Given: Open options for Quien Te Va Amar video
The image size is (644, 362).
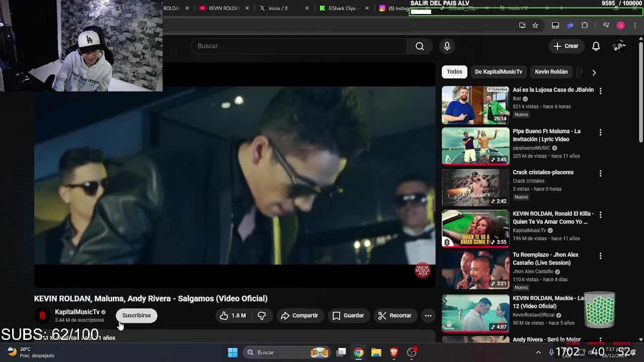Looking at the screenshot, I should click(x=600, y=215).
